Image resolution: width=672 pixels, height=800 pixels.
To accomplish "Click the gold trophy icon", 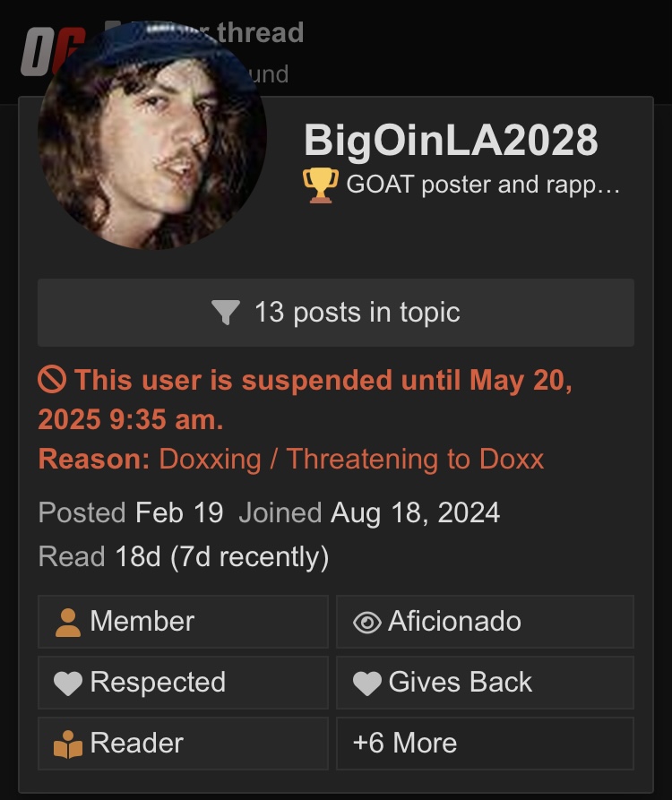I will pyautogui.click(x=321, y=185).
